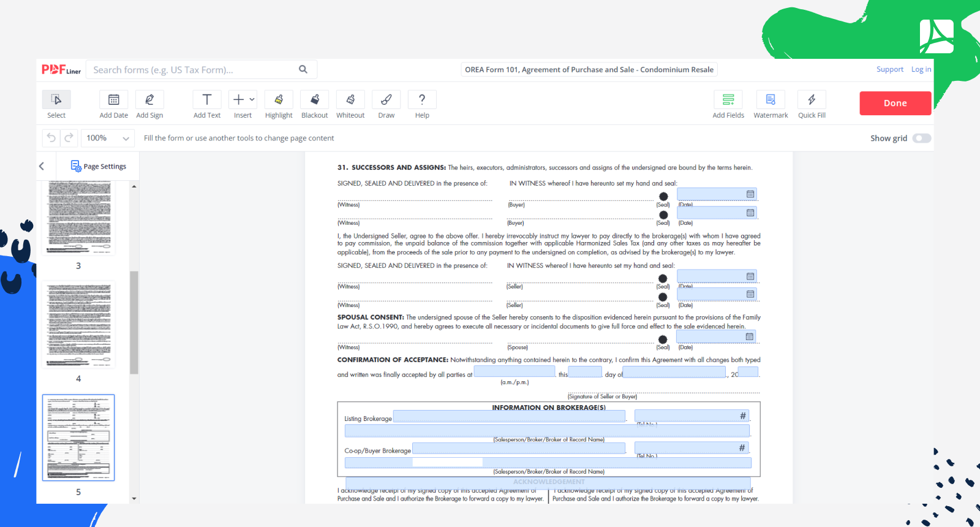Open the Help question mark

[x=422, y=99]
